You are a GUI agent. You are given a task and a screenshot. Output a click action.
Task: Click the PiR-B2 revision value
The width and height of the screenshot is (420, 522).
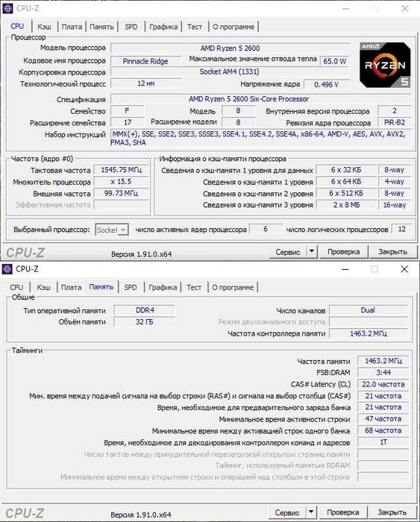point(395,122)
